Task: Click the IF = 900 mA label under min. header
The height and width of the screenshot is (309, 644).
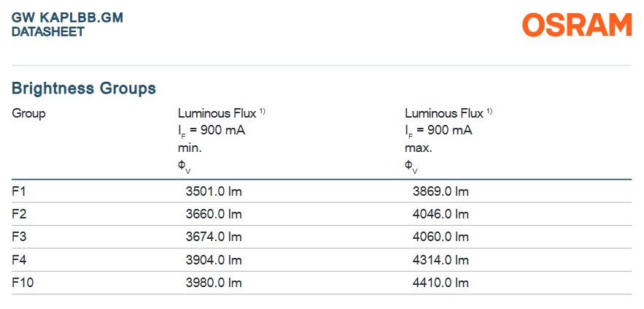Action: (212, 131)
